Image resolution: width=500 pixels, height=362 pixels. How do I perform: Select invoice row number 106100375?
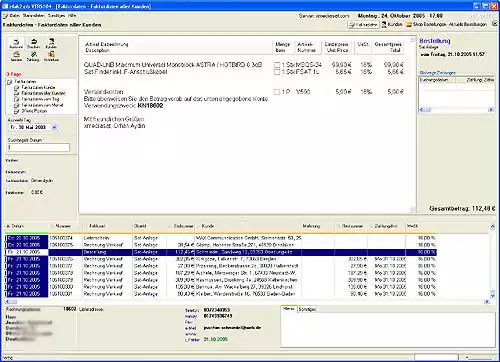(221, 245)
